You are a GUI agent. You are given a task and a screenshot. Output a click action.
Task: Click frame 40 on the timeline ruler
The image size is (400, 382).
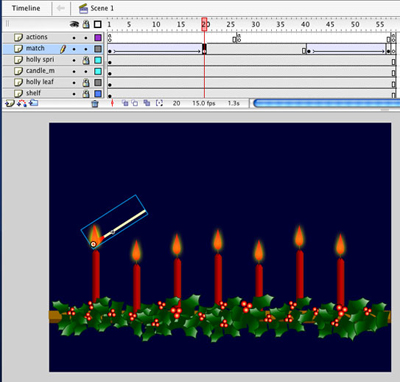305,24
